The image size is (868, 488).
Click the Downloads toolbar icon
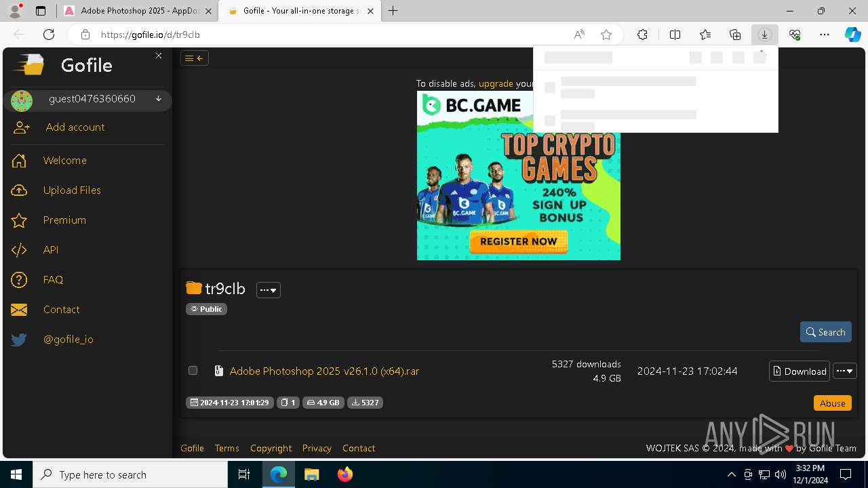pos(765,35)
